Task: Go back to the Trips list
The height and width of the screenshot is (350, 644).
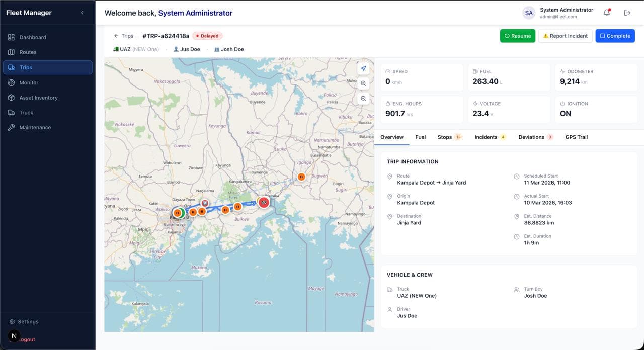Action: 123,35
